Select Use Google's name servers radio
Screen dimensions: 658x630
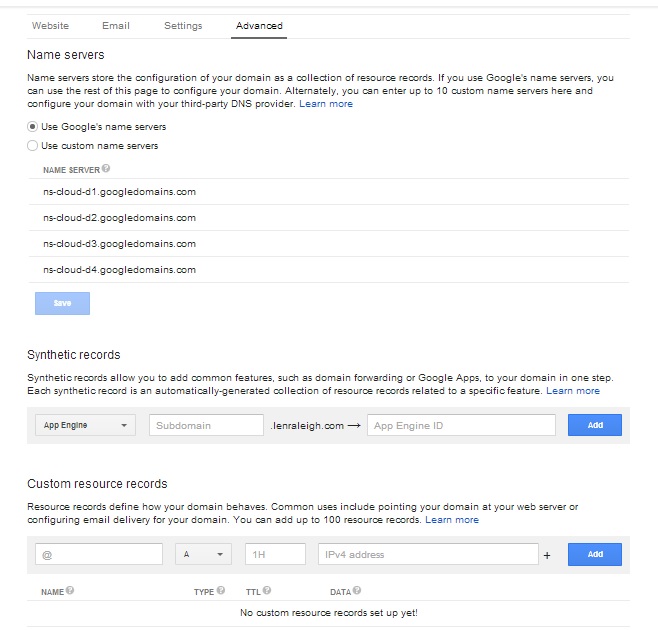coord(32,126)
